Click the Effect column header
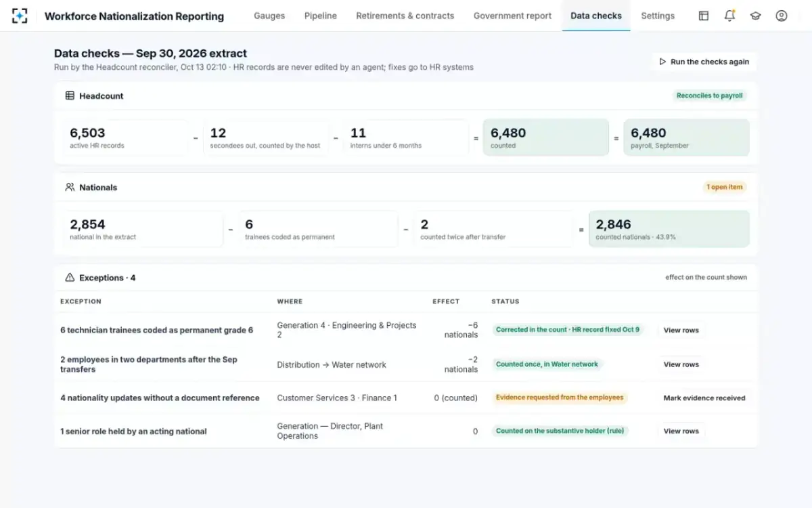 (446, 301)
